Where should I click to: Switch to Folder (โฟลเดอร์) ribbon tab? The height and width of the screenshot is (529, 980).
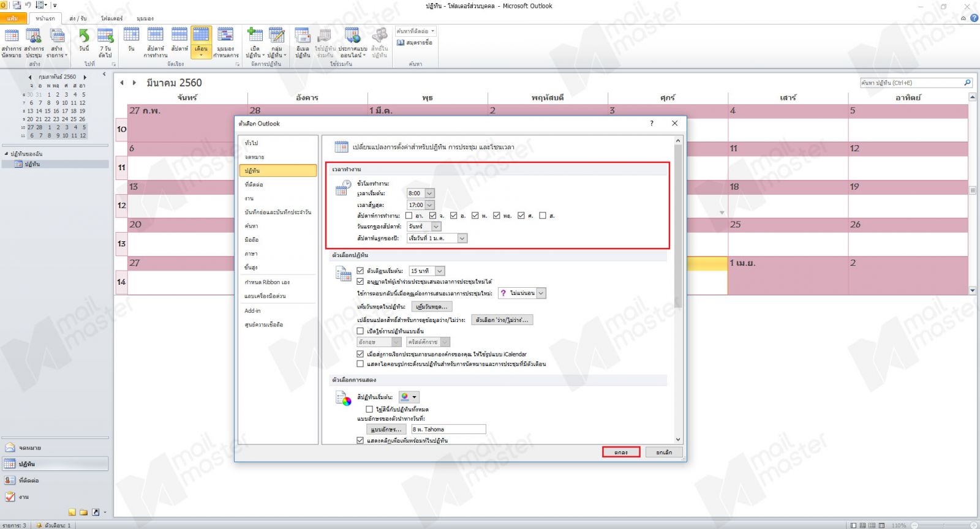click(x=111, y=19)
